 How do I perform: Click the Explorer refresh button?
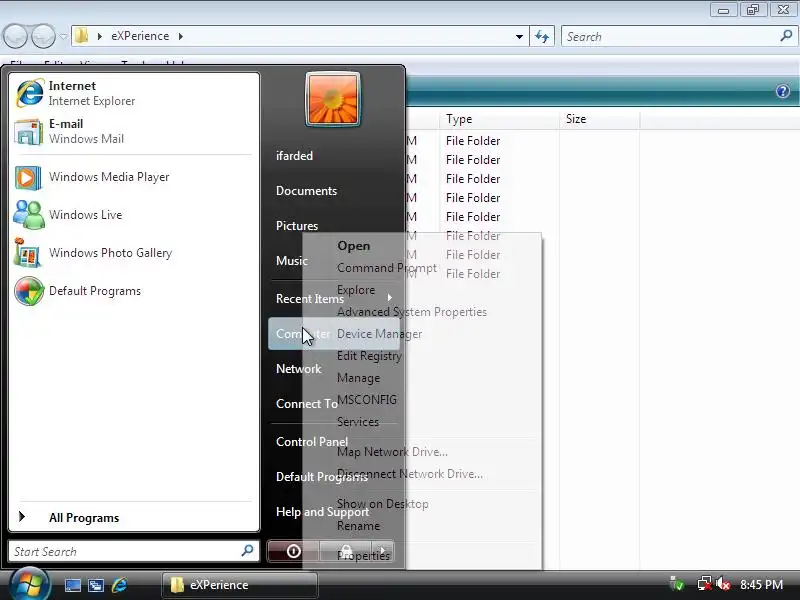coord(542,36)
